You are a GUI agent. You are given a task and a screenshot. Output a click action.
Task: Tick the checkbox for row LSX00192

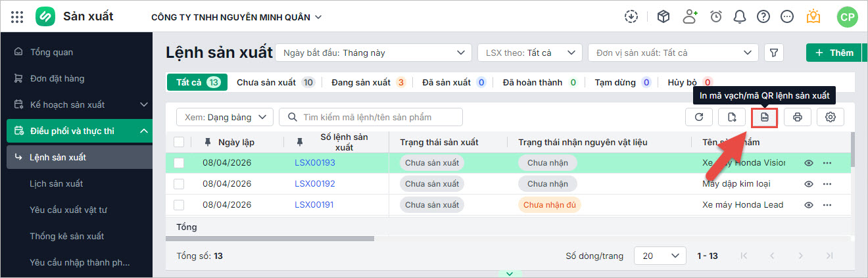[x=179, y=184]
